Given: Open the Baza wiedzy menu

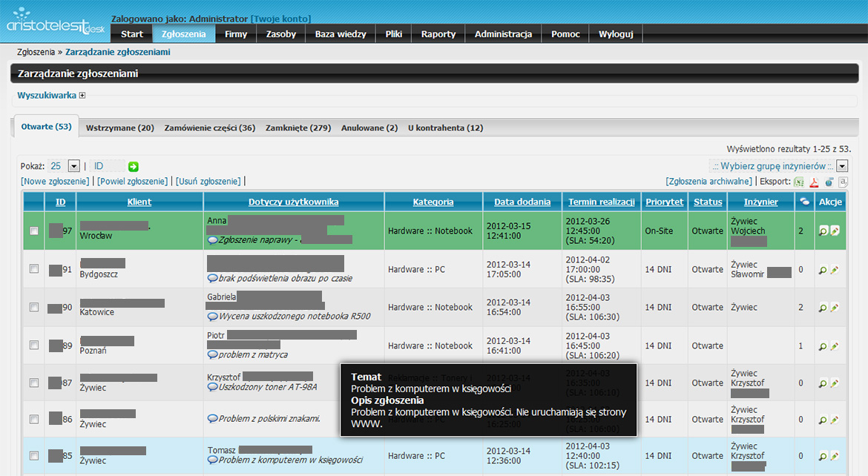Looking at the screenshot, I should tap(340, 34).
